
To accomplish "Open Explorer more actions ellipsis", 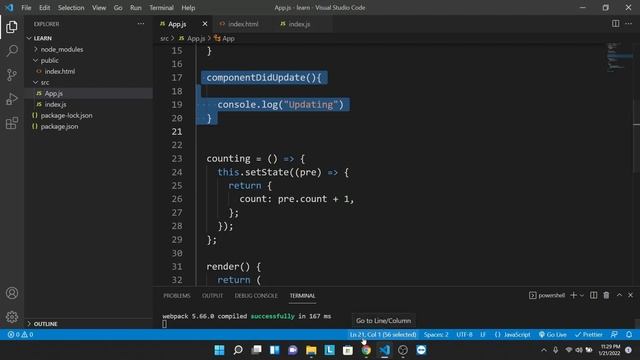I will click(x=141, y=24).
